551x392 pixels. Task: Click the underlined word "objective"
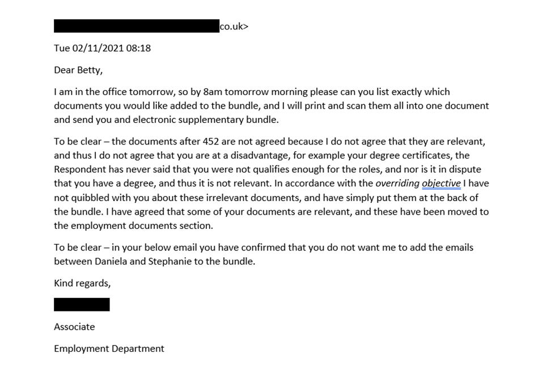[441, 184]
